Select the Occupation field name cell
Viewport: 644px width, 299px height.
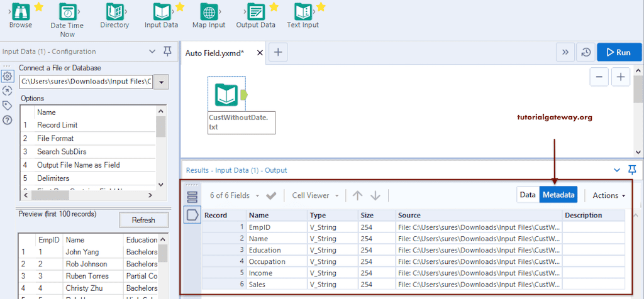click(277, 261)
